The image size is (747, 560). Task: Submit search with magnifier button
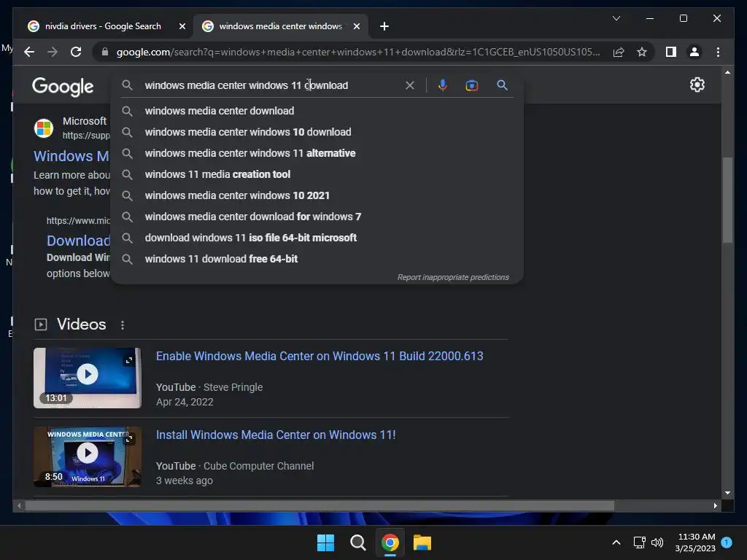pyautogui.click(x=502, y=85)
